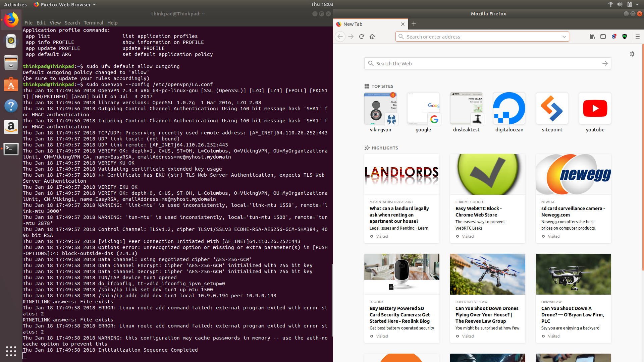
Task: Click the HIGHLIGHTS section header
Action: [x=381, y=148]
